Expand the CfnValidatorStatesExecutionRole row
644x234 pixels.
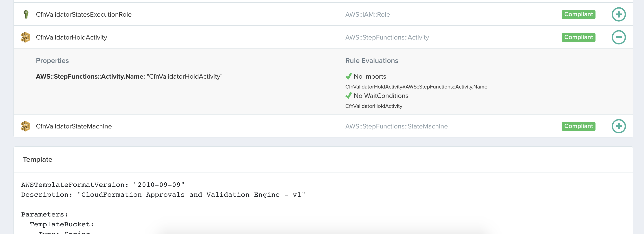[x=618, y=14]
